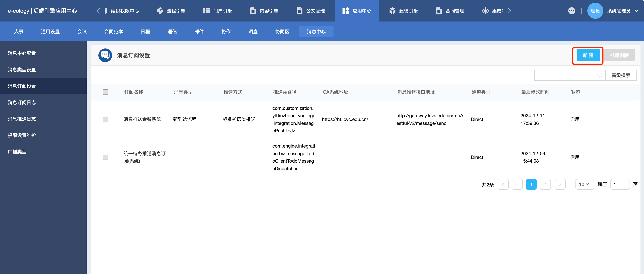The width and height of the screenshot is (644, 274).
Task: Select 消息订阅设置 in the sidebar
Action: pos(43,86)
